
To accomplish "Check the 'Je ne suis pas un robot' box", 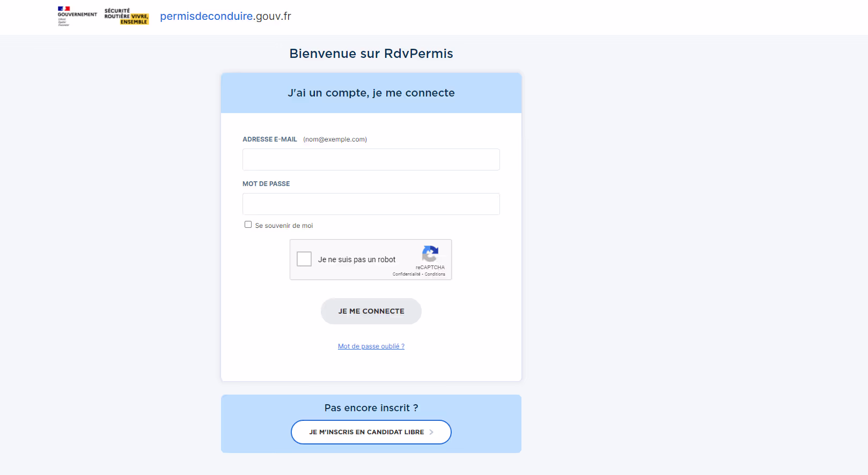I will tap(304, 259).
